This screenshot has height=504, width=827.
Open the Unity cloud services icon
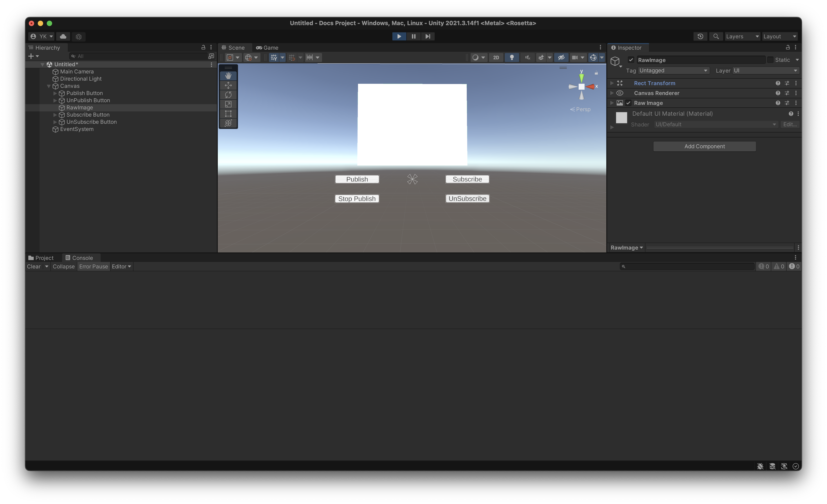point(63,36)
